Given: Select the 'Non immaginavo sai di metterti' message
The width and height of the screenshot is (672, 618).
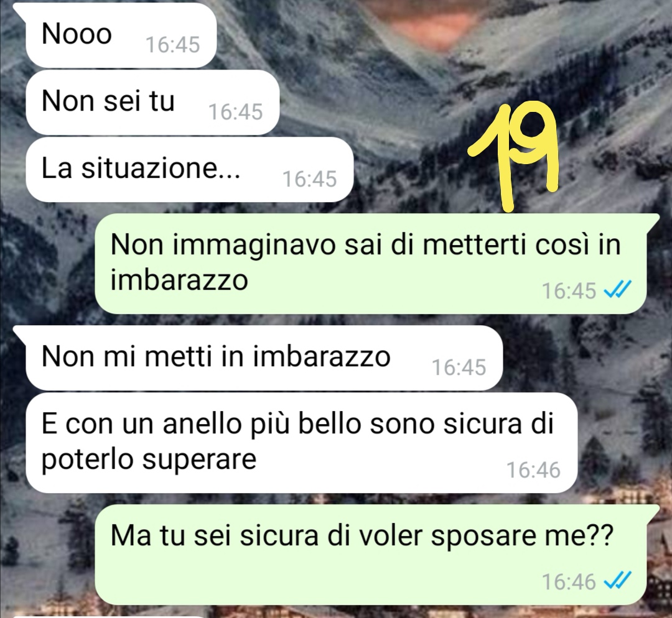Looking at the screenshot, I should 371,264.
